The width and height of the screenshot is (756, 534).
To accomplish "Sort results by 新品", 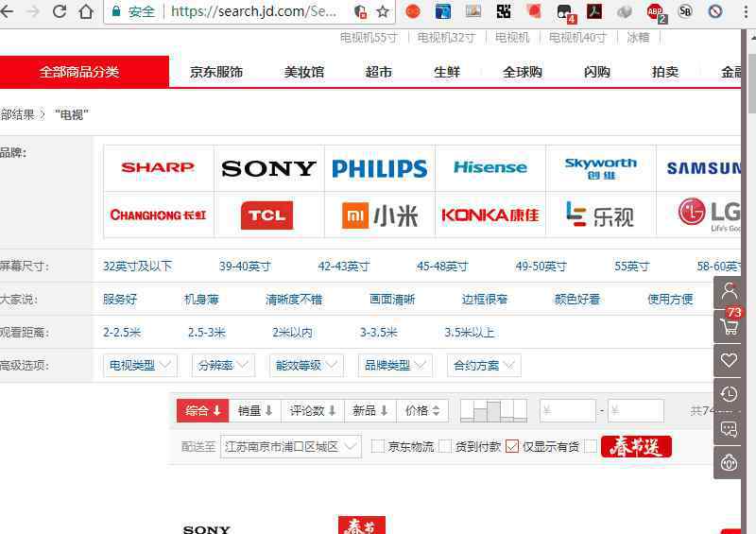I will pos(370,410).
